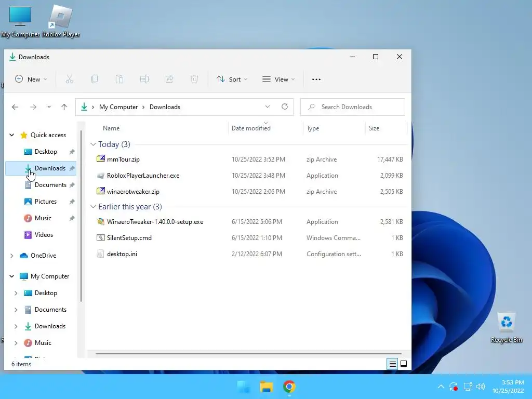Expand OneDrive in navigation pane
Image resolution: width=532 pixels, height=399 pixels.
(11, 256)
